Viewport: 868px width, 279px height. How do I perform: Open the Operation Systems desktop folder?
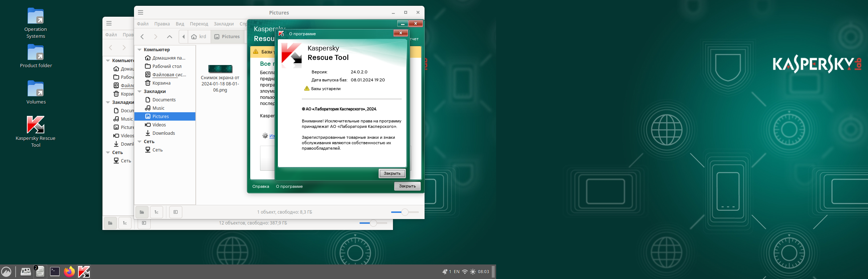tap(36, 23)
